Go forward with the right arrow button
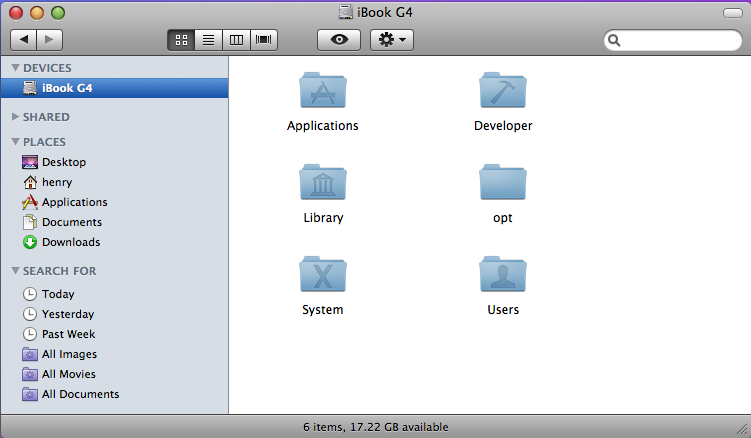The height and width of the screenshot is (438, 751). [x=49, y=39]
